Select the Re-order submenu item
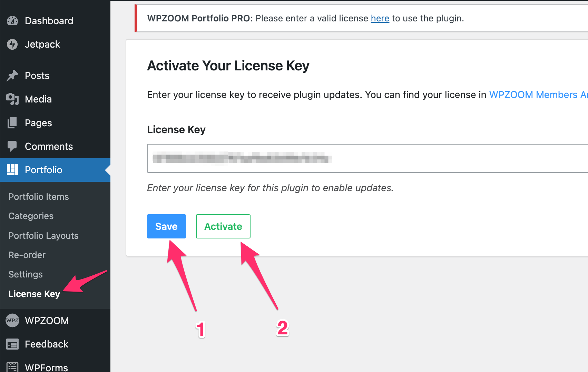Image resolution: width=588 pixels, height=372 pixels. coord(27,255)
